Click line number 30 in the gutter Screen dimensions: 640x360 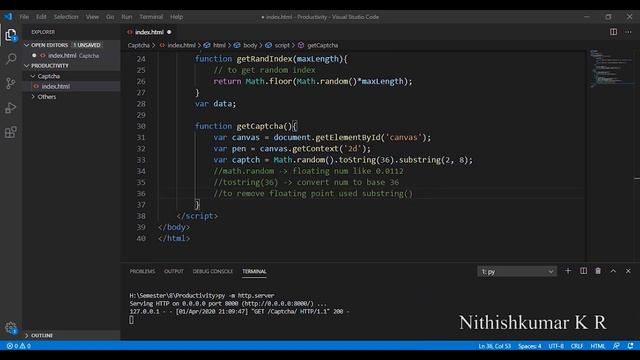coord(141,126)
